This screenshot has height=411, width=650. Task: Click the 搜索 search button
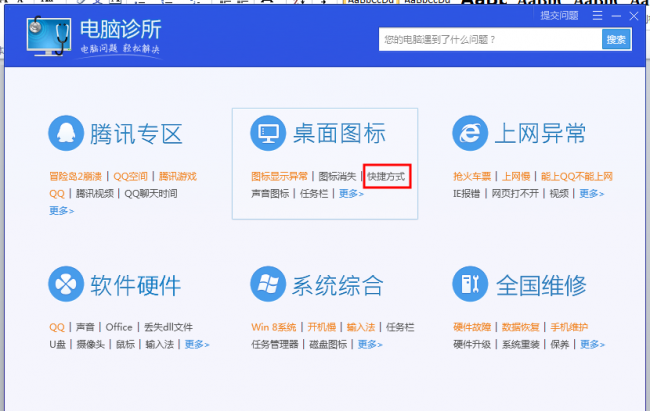[x=616, y=39]
